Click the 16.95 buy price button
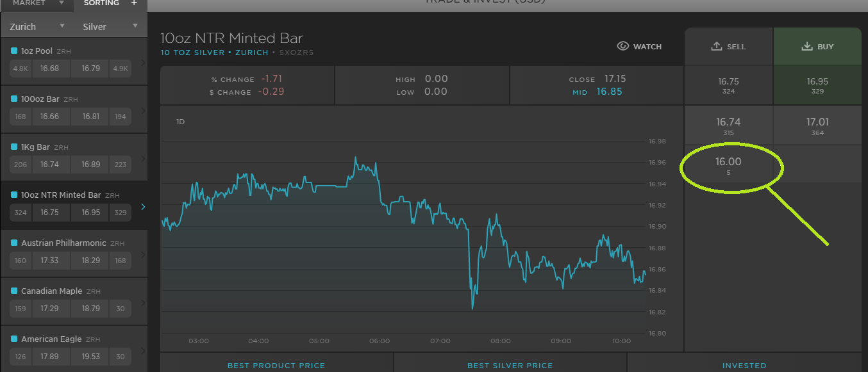 pyautogui.click(x=817, y=85)
